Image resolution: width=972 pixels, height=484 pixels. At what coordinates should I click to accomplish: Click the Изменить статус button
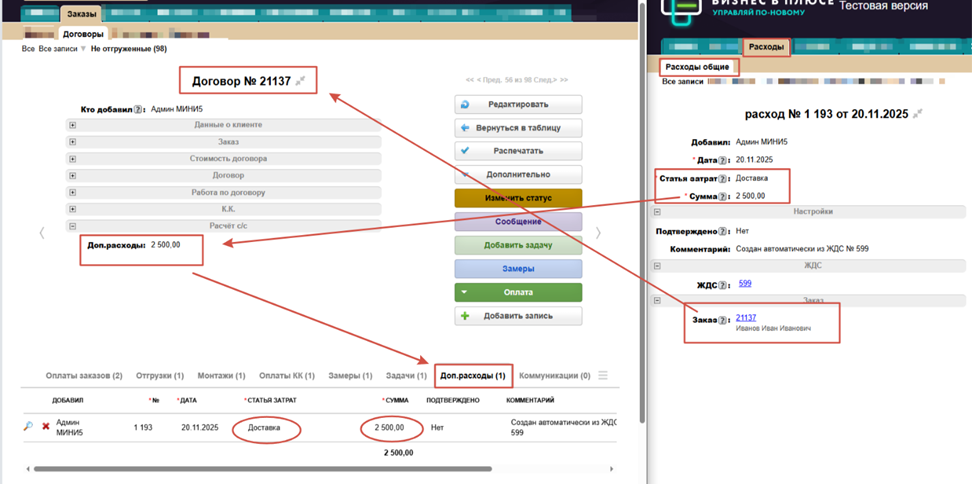pos(518,198)
